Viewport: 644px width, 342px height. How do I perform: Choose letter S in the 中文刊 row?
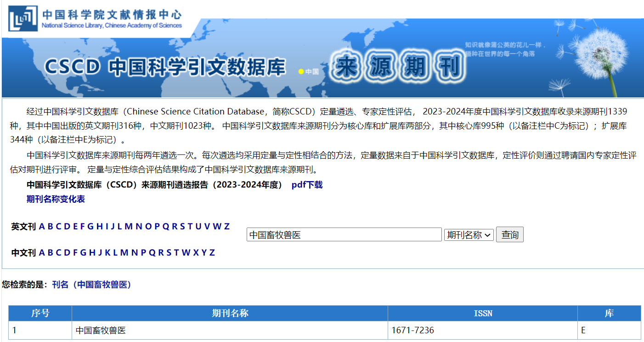[169, 253]
